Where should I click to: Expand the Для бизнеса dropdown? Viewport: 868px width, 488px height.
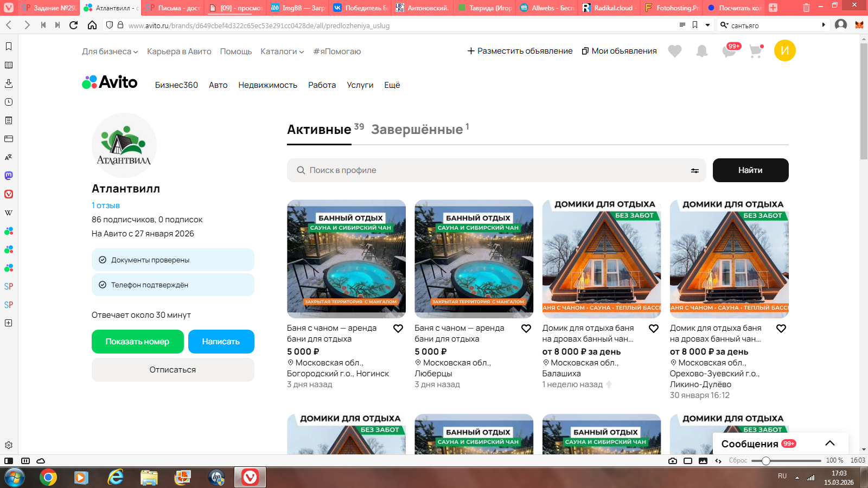110,52
